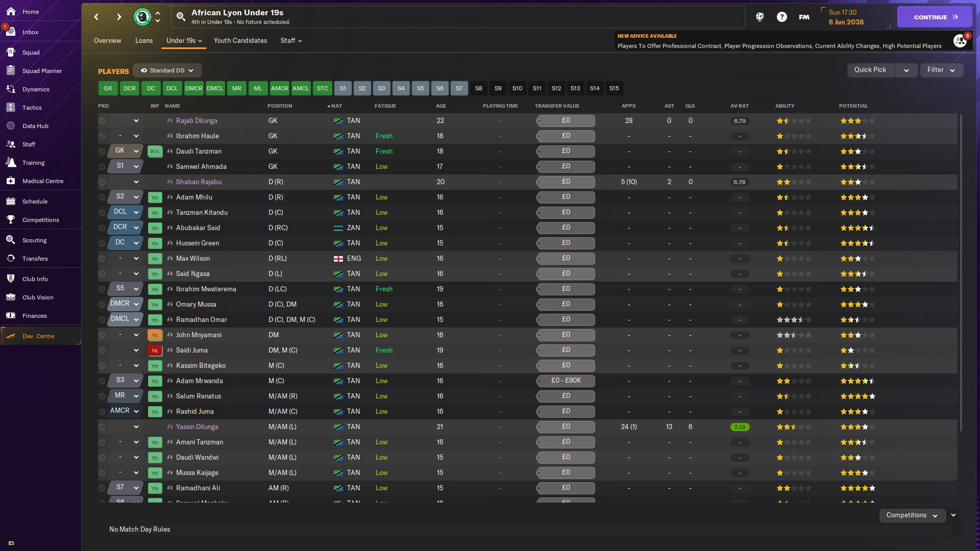The image size is (980, 551).
Task: Open the Loans tab
Action: click(144, 41)
